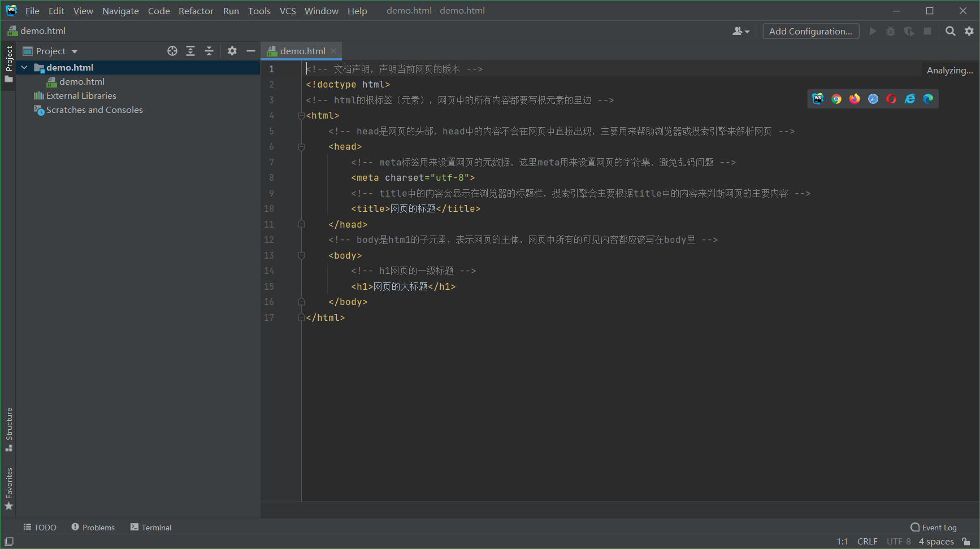Open the File menu
This screenshot has height=549, width=980.
tap(32, 11)
